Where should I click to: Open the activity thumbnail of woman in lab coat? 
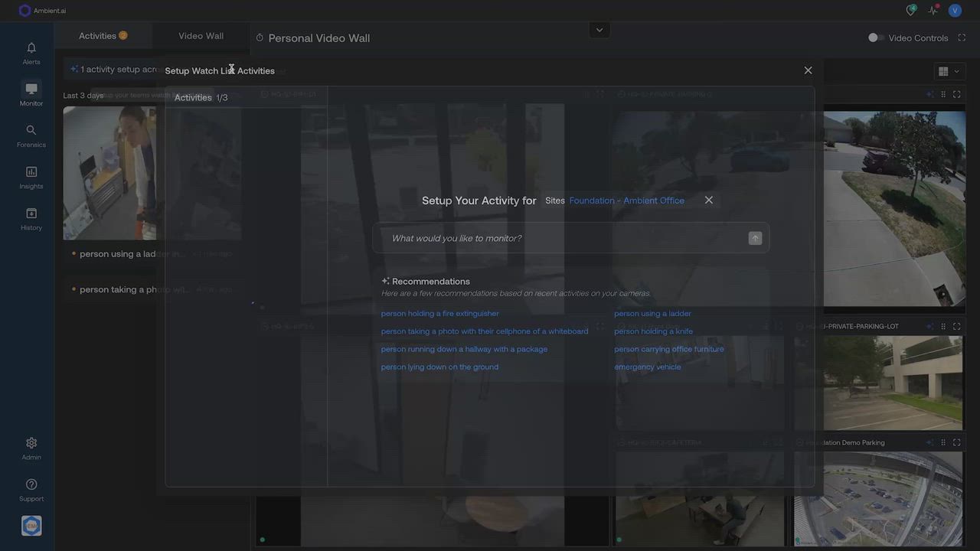109,173
